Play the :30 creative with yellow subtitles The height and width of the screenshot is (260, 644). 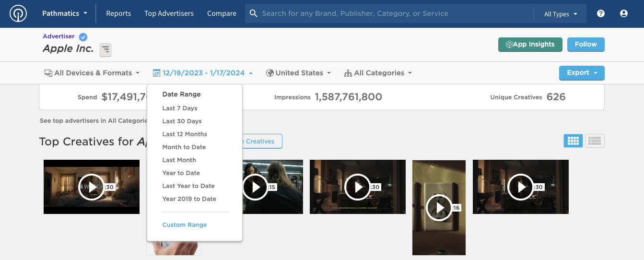(357, 187)
